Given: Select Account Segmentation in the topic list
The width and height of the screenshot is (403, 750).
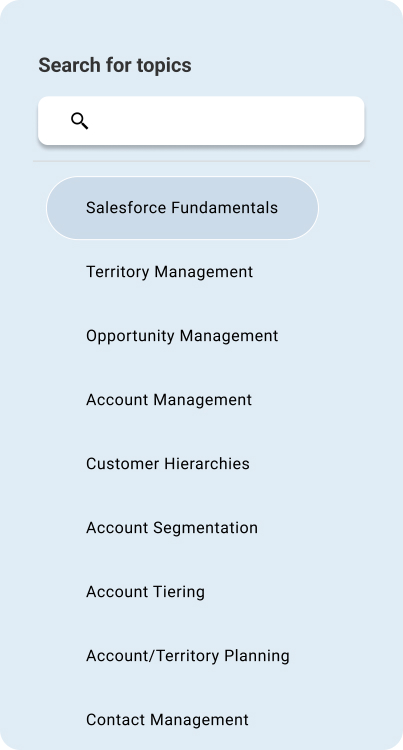Looking at the screenshot, I should pyautogui.click(x=172, y=528).
